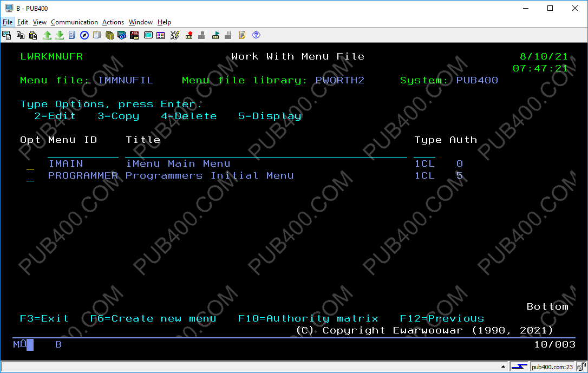Open help via blue question mark icon
This screenshot has height=373, width=588.
point(256,35)
